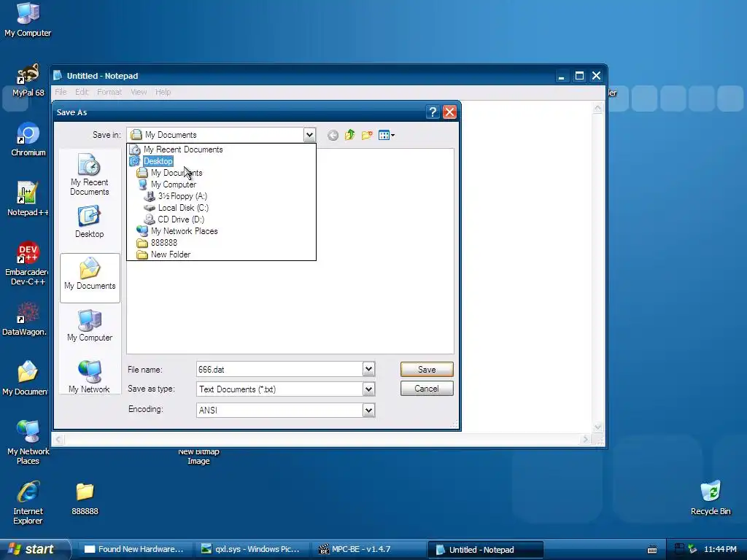Select My Network Places desktop icon
Viewport: 747px width, 560px height.
click(x=28, y=442)
